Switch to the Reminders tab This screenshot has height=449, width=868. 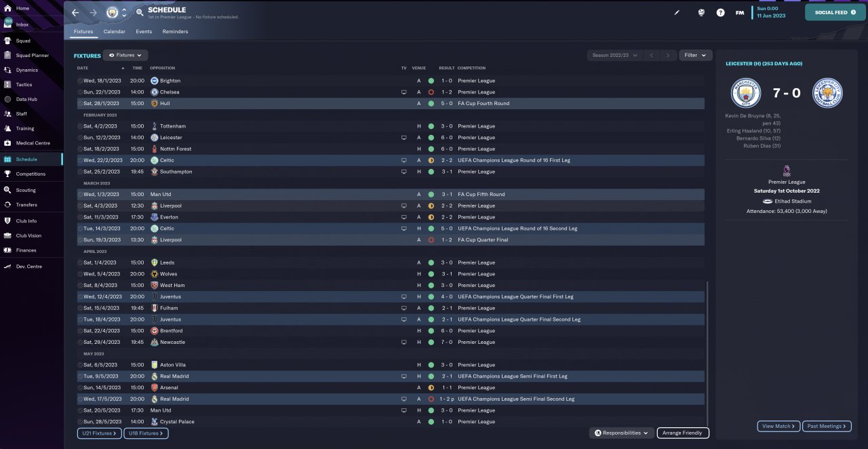tap(175, 32)
